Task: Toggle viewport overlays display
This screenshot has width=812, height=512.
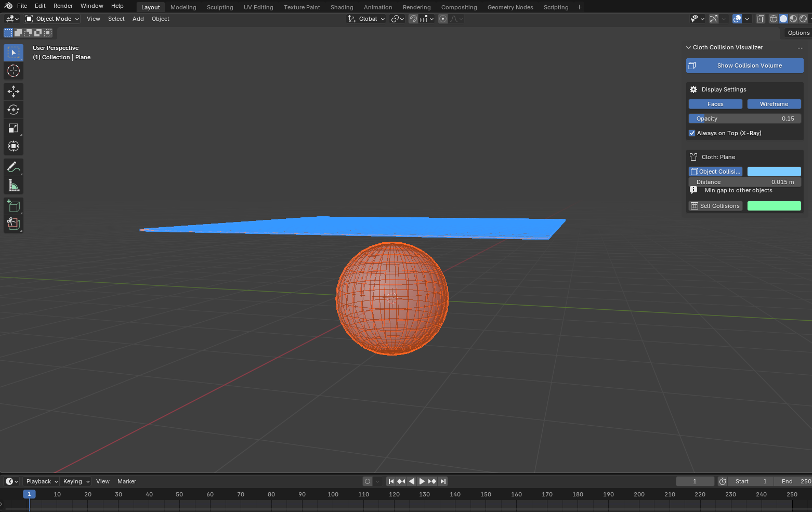Action: pos(737,19)
